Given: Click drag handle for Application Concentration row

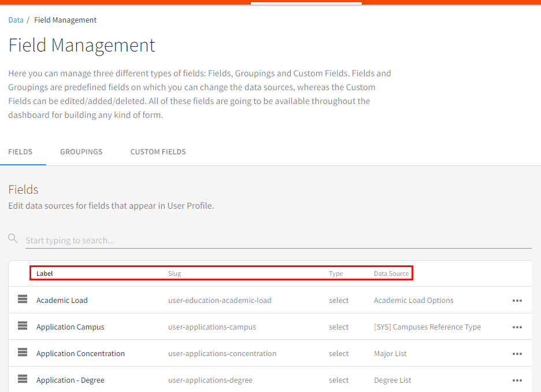Looking at the screenshot, I should tap(23, 353).
